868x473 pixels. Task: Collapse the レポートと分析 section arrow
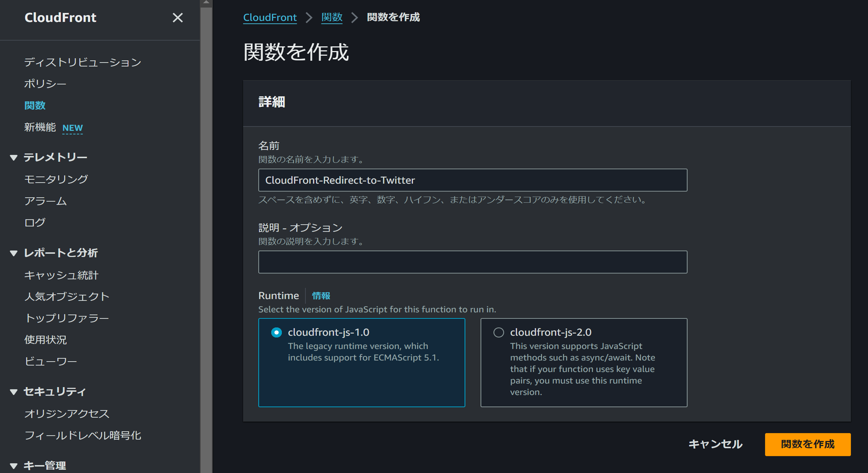point(13,253)
